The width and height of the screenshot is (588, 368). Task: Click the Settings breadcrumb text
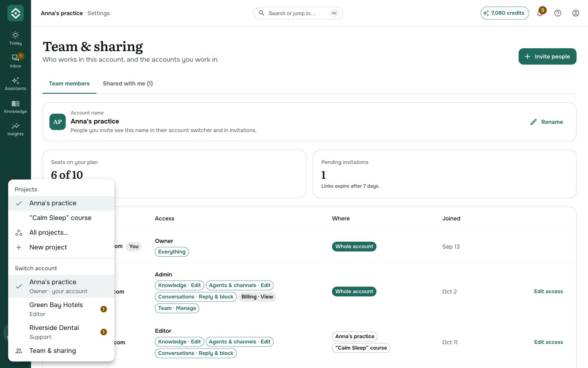click(x=98, y=13)
